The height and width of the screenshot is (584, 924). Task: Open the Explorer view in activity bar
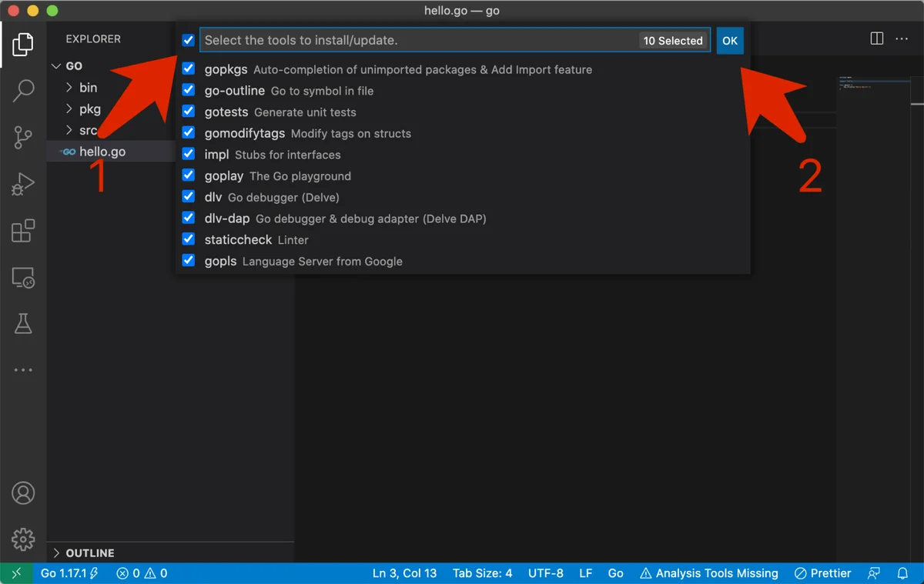tap(23, 44)
